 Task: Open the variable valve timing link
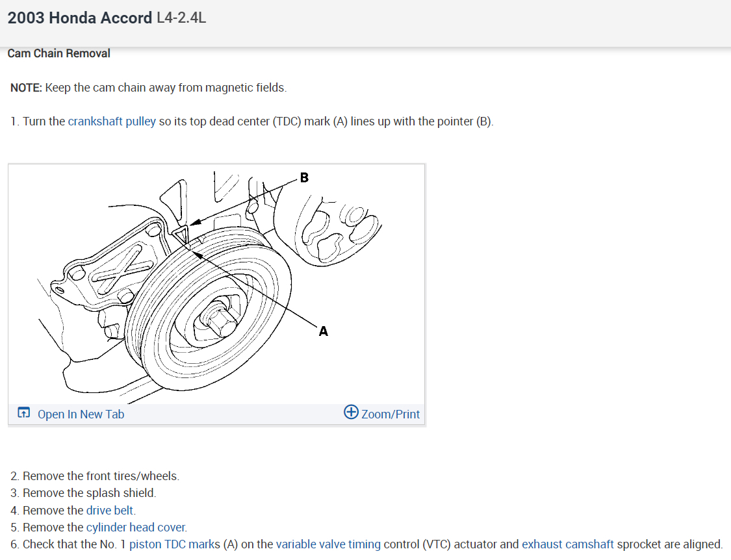click(x=328, y=544)
